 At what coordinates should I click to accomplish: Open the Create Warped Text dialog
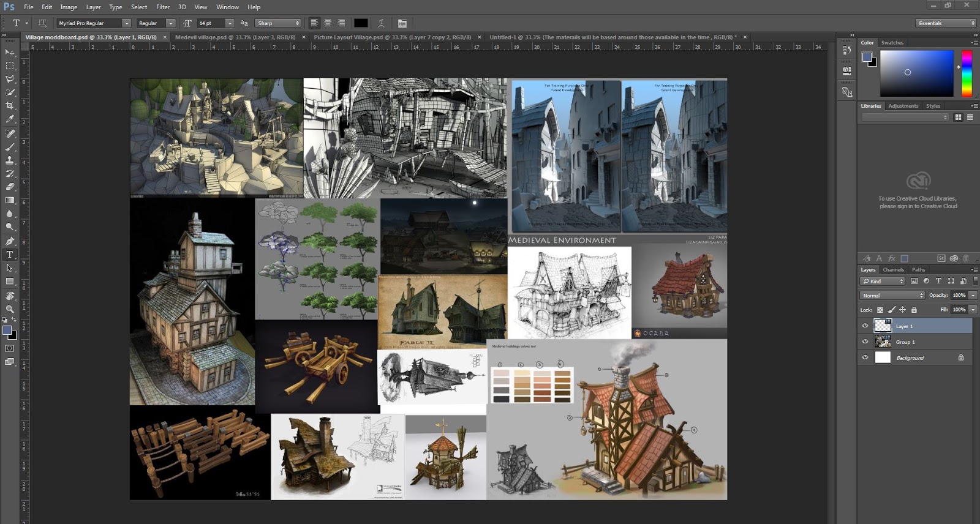[x=381, y=23]
